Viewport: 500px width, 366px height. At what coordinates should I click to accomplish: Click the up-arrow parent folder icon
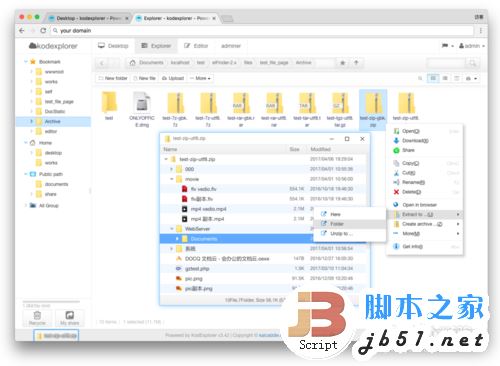(x=356, y=63)
